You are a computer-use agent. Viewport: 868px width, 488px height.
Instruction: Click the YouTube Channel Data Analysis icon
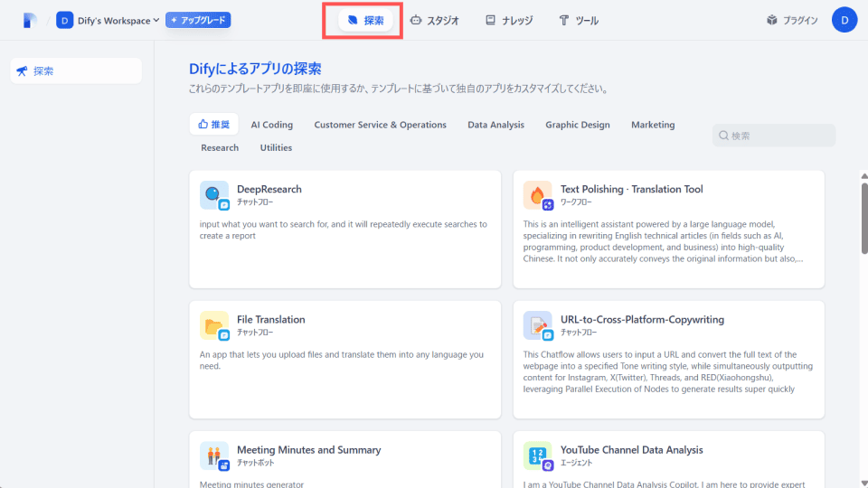(x=537, y=455)
